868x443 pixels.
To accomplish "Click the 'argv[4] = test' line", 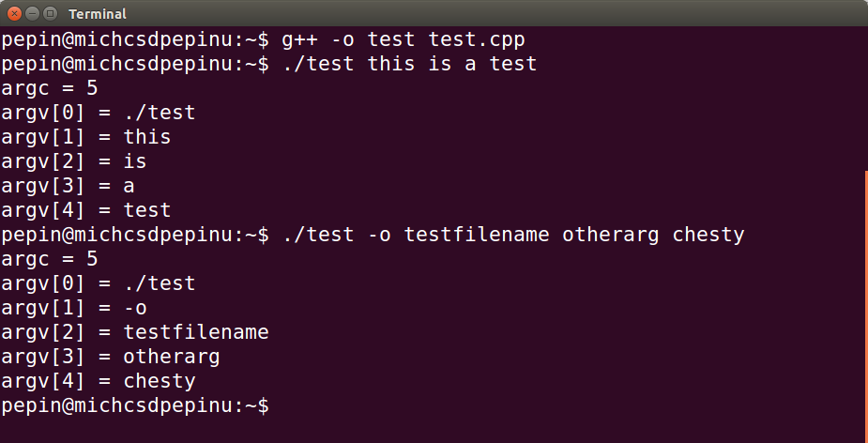I will 85,210.
